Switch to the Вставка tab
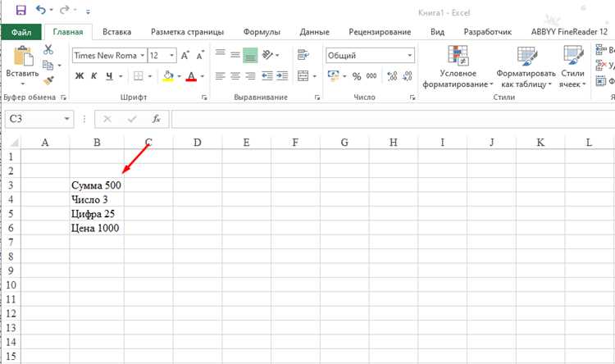Screen dimensions: 615x364 (117, 32)
